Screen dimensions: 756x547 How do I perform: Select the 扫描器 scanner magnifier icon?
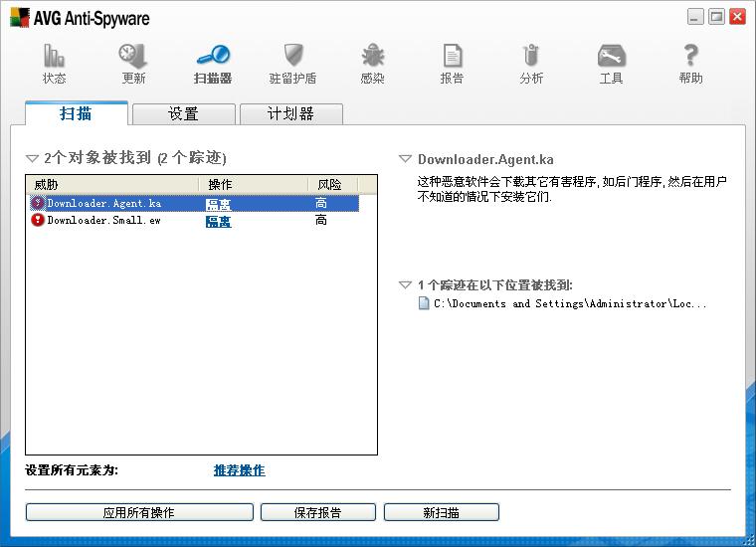coord(213,55)
